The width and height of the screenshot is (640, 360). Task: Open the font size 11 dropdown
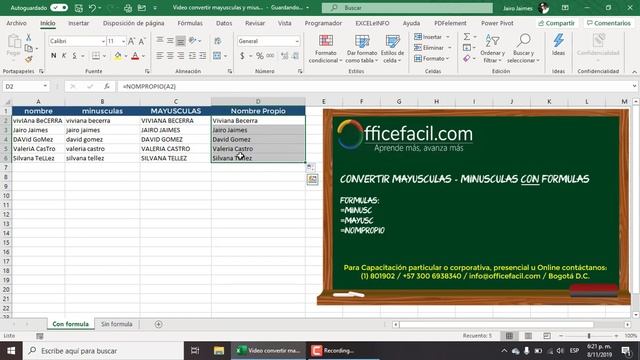[123, 41]
